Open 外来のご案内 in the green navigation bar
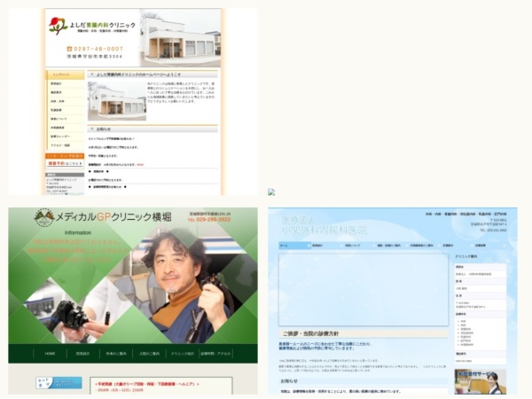This screenshot has height=399, width=532. point(116,354)
